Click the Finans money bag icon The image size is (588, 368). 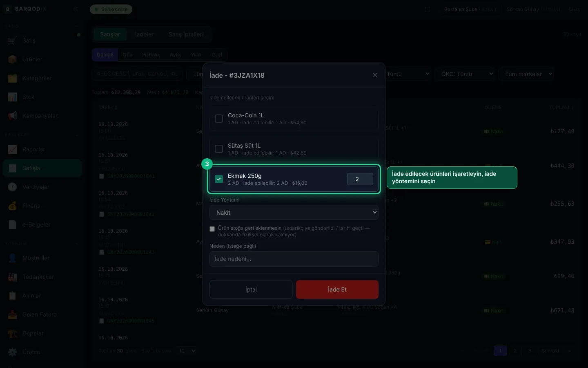(x=13, y=206)
